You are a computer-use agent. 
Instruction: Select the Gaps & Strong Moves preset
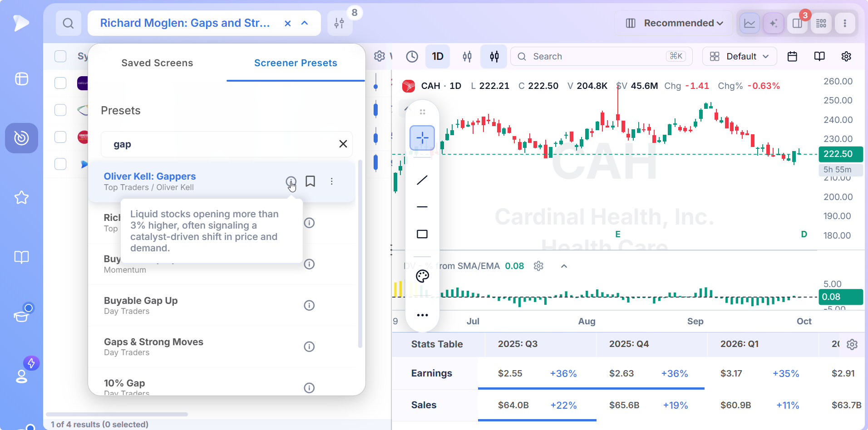(222, 347)
